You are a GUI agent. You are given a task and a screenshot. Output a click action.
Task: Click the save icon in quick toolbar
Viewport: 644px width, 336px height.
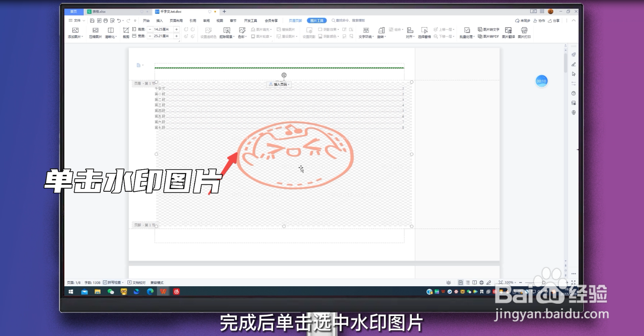pyautogui.click(x=92, y=21)
